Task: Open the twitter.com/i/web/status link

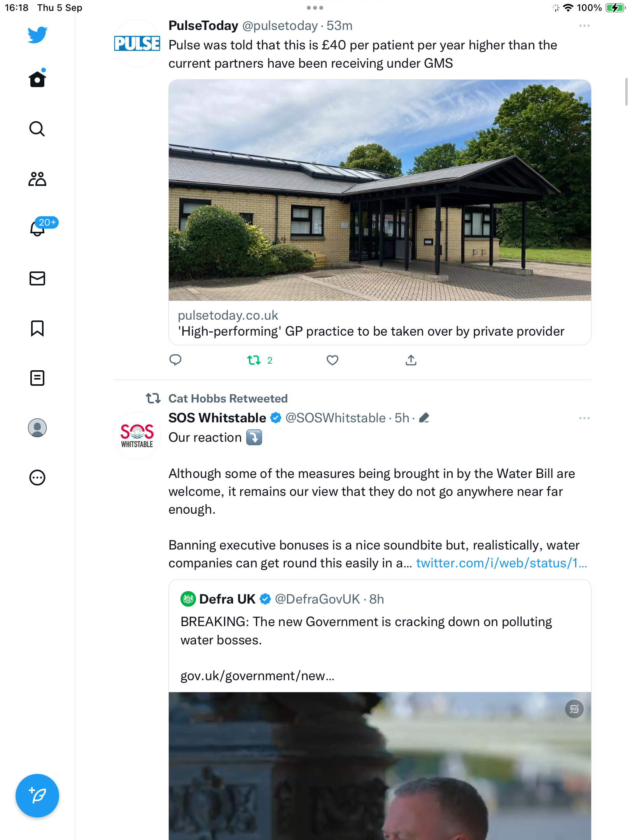Action: tap(502, 563)
